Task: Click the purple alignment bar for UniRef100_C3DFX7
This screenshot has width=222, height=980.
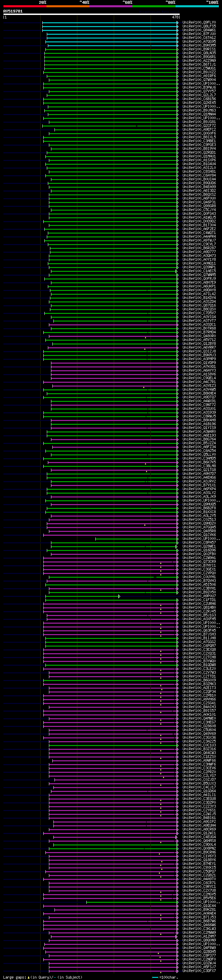Action: coord(113,971)
